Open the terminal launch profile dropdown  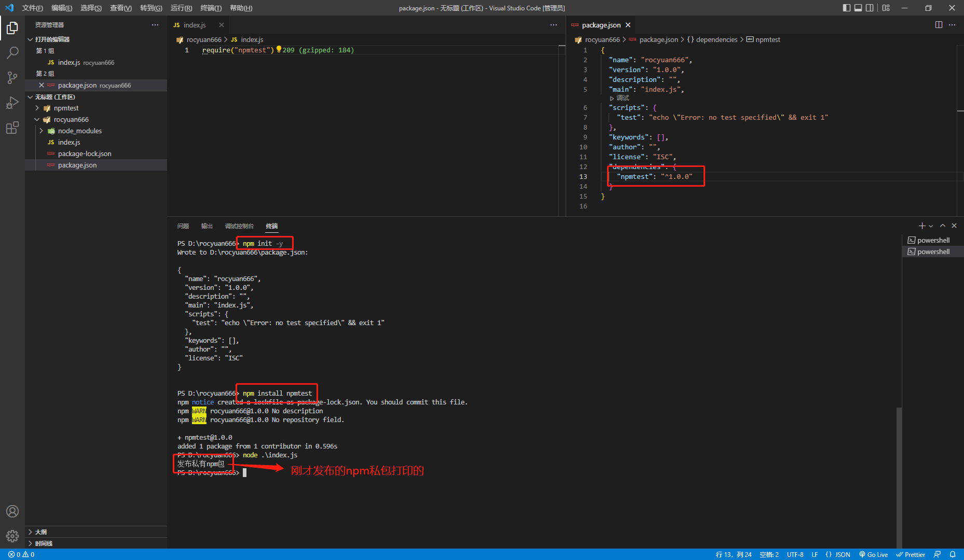[x=931, y=226]
